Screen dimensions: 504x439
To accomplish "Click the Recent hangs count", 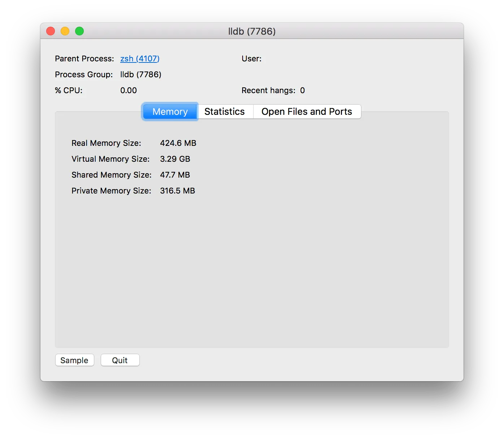I will (302, 90).
